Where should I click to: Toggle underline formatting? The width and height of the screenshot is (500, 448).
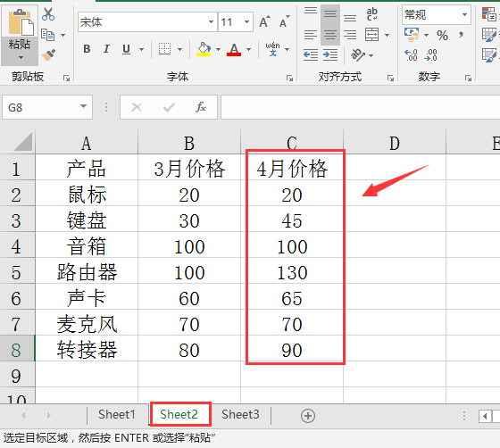[x=126, y=49]
